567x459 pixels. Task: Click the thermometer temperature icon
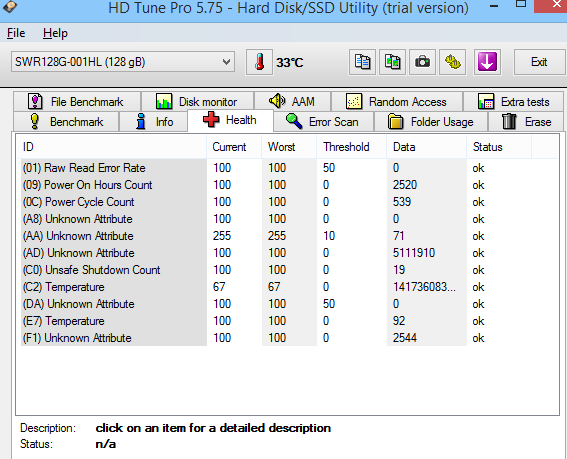[259, 62]
